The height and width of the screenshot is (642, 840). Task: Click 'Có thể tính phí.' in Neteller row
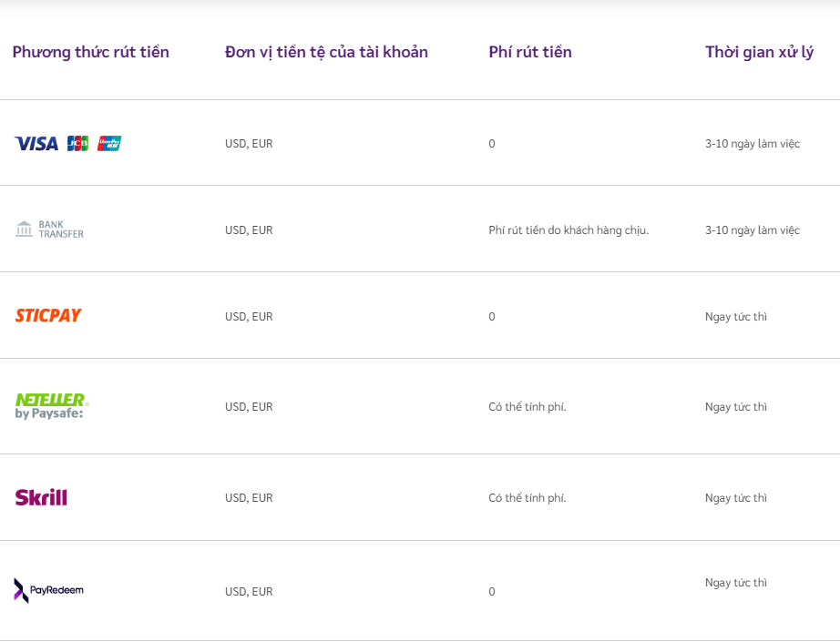tap(527, 407)
